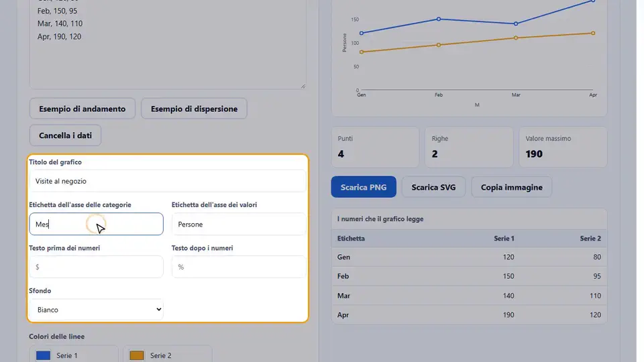Select the 'Feb, 150, 95' data line

57,11
